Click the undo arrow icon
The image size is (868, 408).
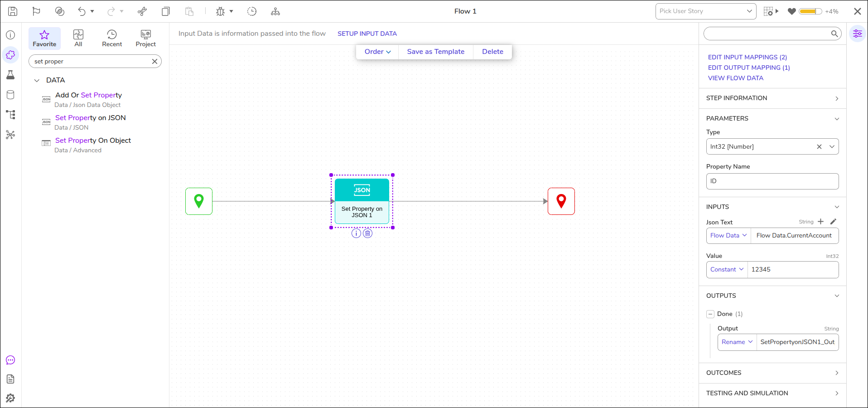coord(82,11)
